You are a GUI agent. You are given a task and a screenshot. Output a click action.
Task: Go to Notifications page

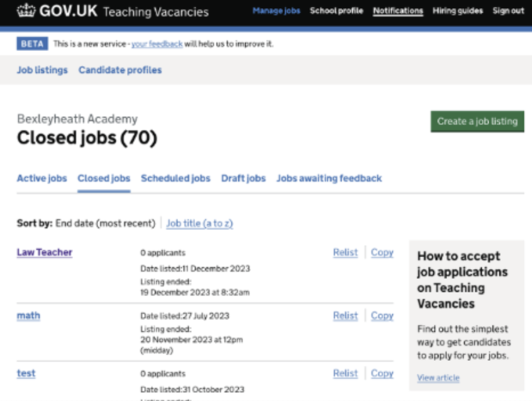pyautogui.click(x=397, y=11)
